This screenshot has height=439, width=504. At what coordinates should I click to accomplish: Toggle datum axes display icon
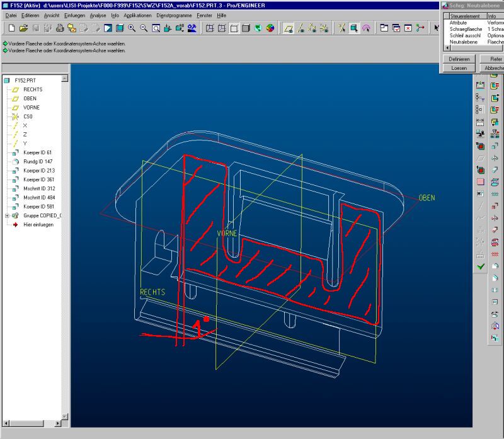pos(301,28)
